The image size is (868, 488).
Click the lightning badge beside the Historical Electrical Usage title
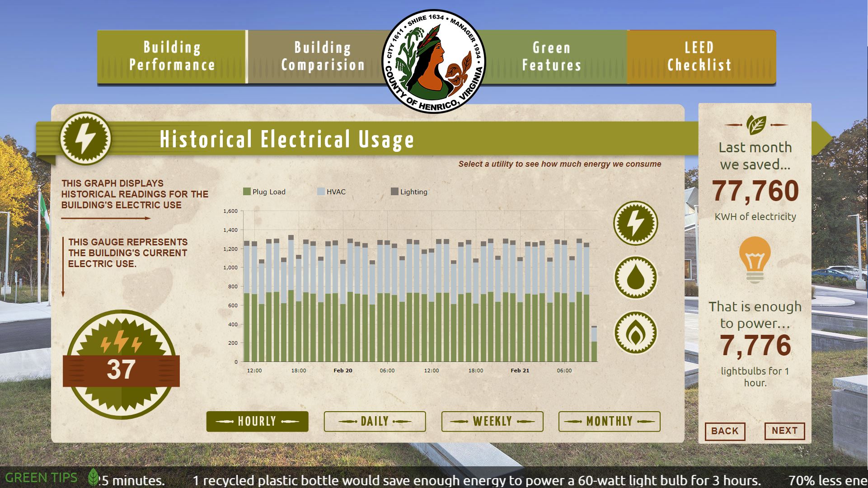pos(85,138)
